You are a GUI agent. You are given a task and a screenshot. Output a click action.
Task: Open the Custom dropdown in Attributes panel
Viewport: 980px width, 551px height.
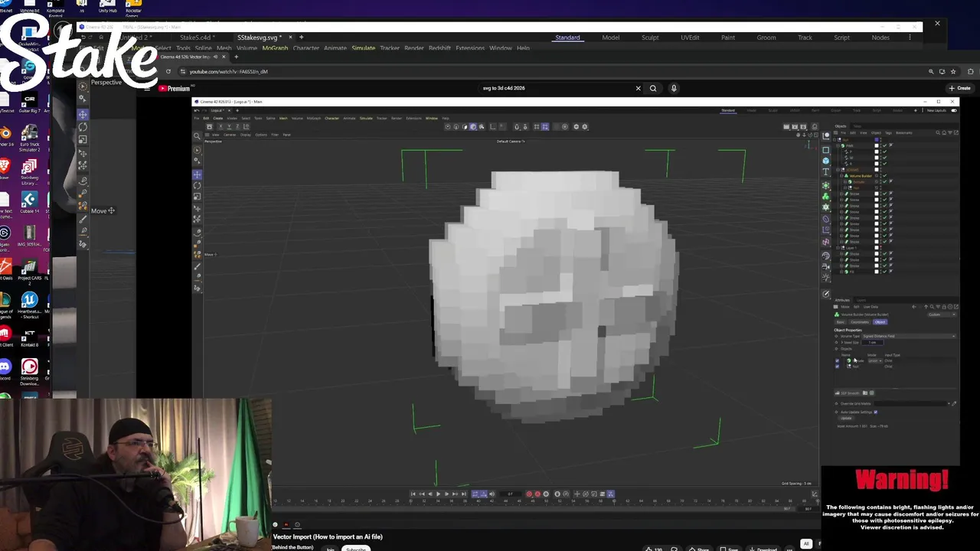pos(942,315)
